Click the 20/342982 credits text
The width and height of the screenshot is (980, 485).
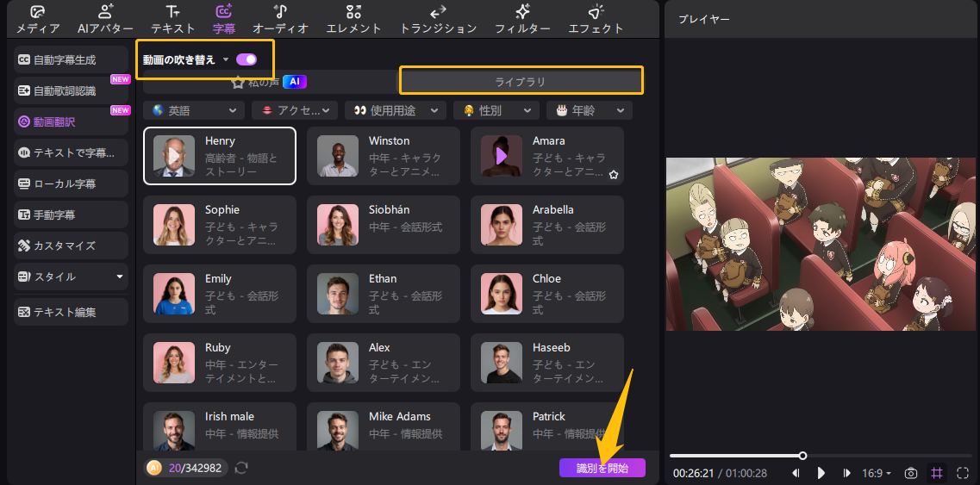point(195,468)
